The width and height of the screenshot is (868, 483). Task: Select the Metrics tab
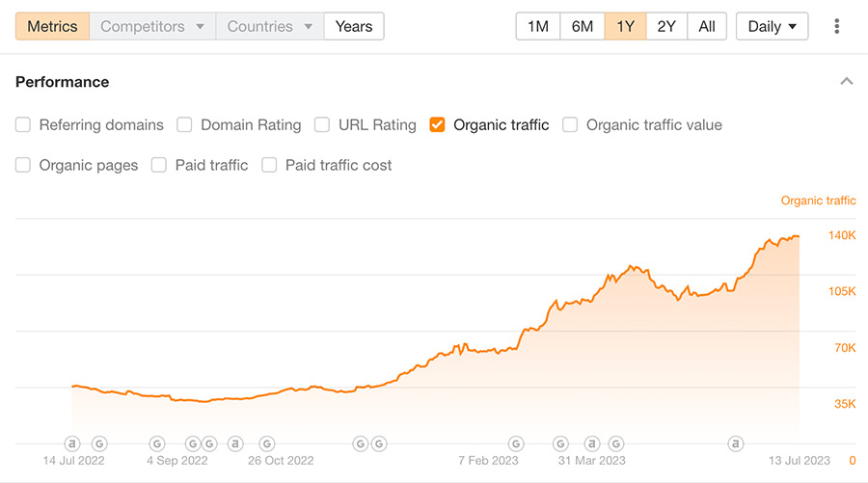(x=53, y=26)
